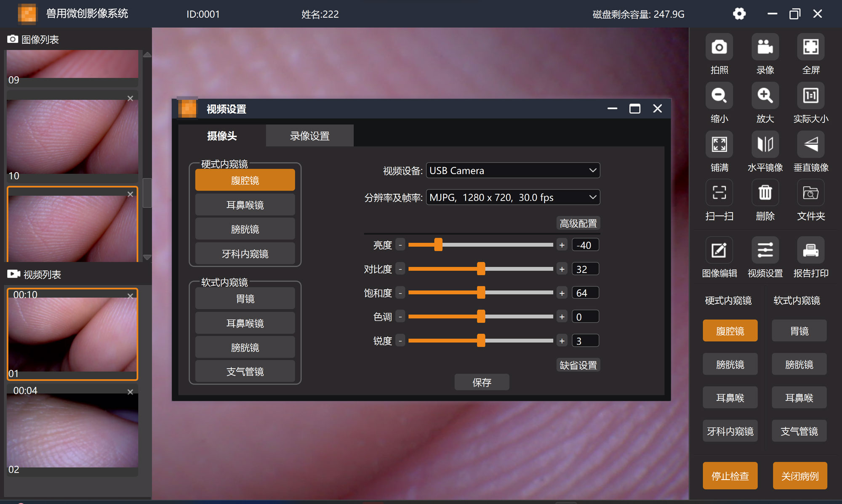Open the 扫一扫 scan icon
The image size is (842, 504).
(719, 193)
